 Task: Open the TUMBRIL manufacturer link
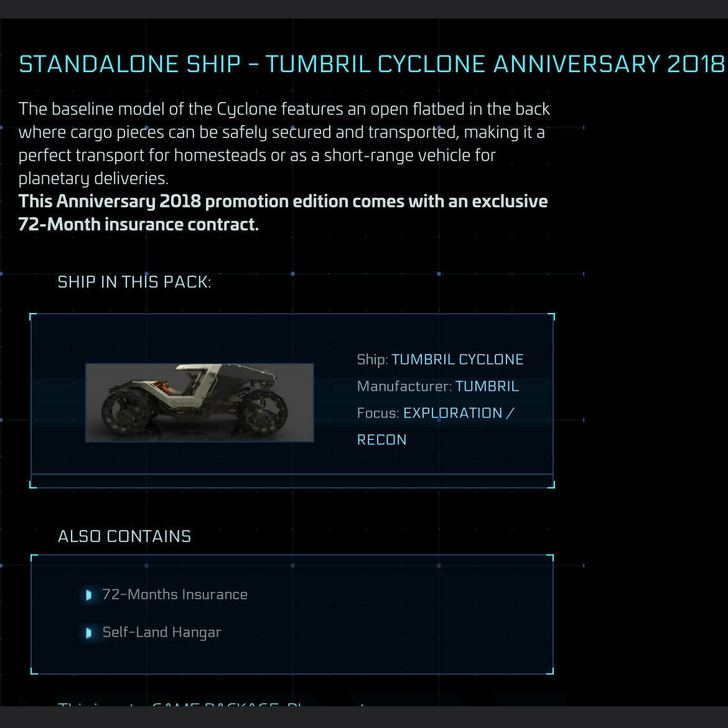click(487, 386)
